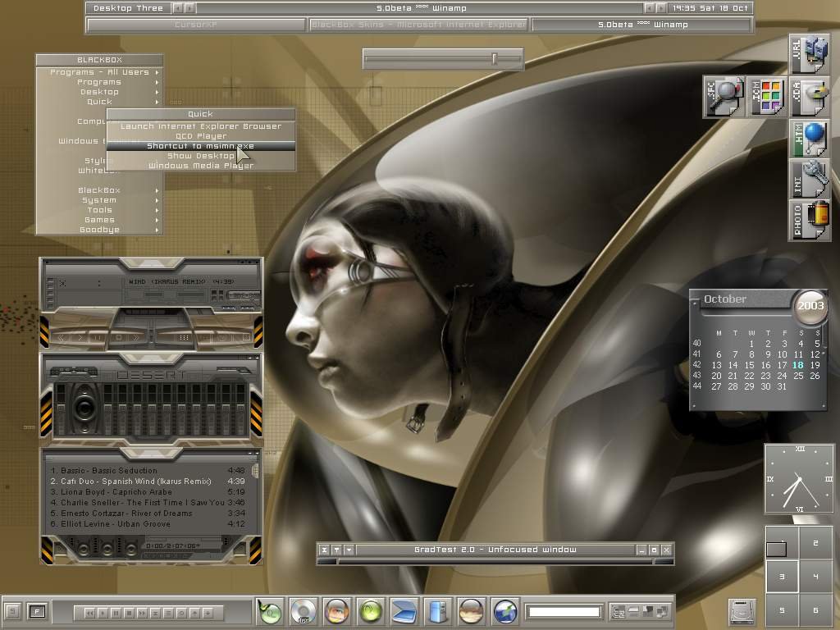
Task: Launch the face portrait dock icon
Action: pyautogui.click(x=337, y=611)
